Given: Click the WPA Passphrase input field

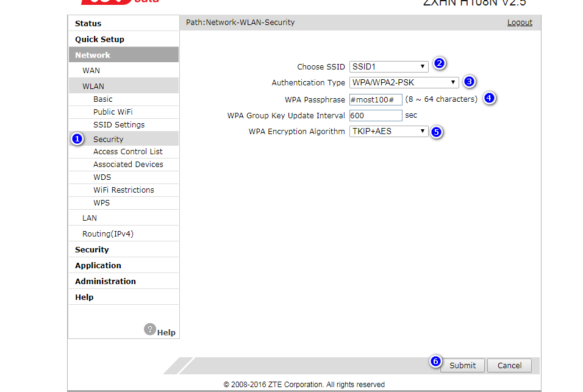Looking at the screenshot, I should point(376,99).
